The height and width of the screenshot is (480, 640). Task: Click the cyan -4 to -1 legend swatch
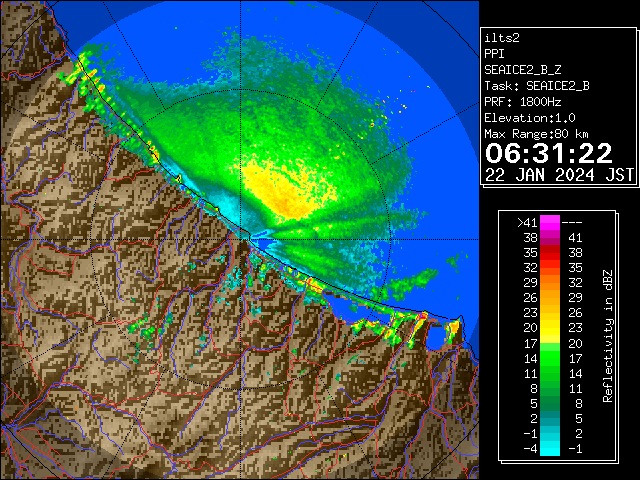tap(550, 448)
